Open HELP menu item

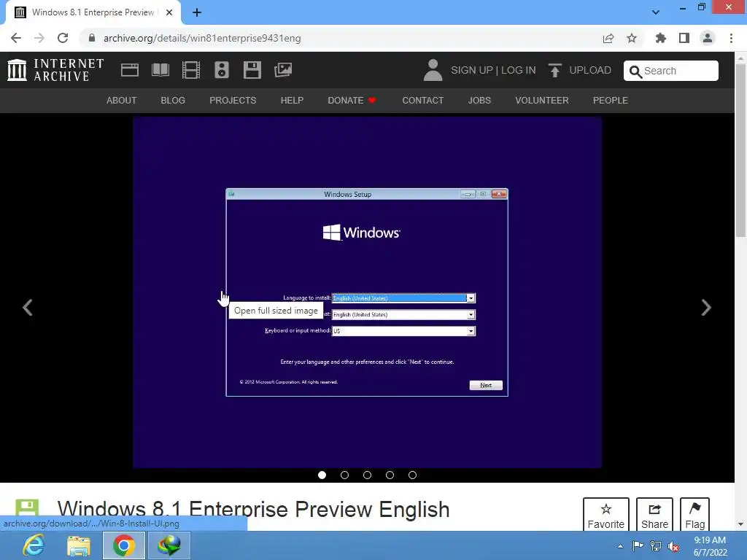click(x=292, y=101)
